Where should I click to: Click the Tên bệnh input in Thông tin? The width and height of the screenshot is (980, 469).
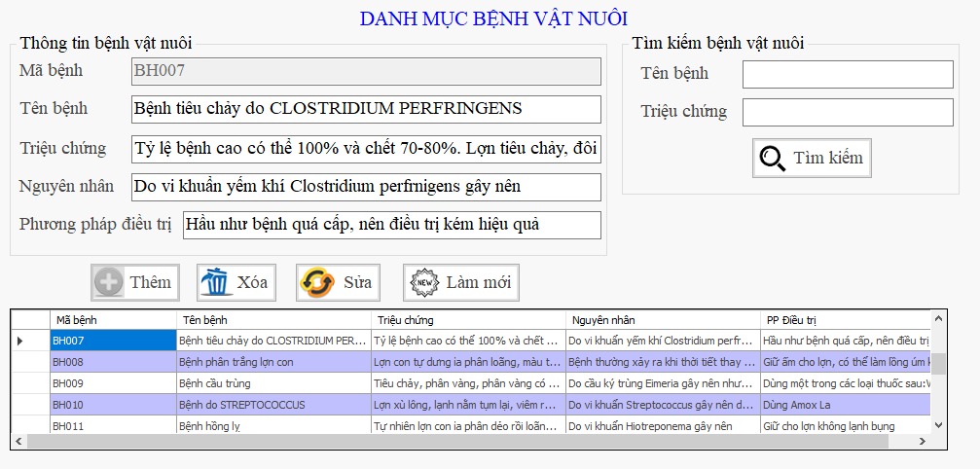coord(366,109)
